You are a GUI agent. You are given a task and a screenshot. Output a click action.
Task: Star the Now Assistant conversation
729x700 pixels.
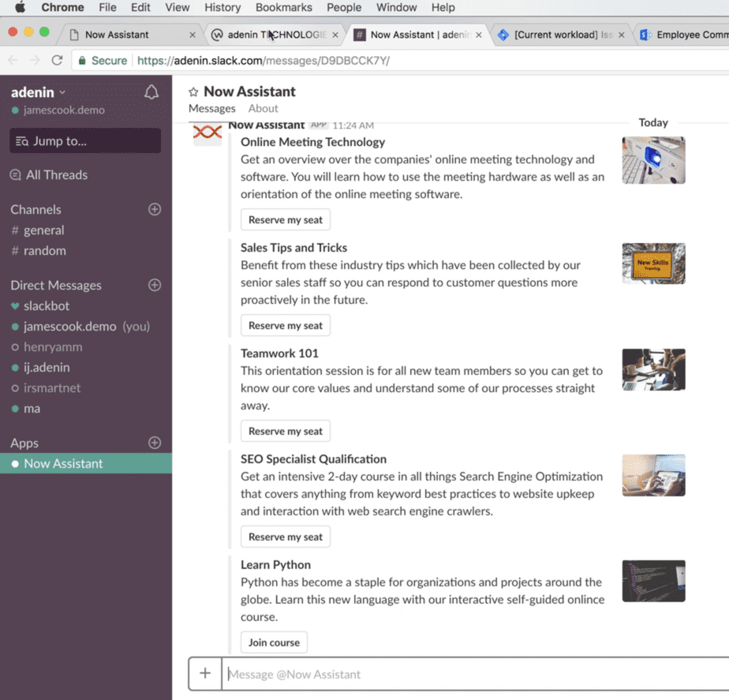[193, 92]
